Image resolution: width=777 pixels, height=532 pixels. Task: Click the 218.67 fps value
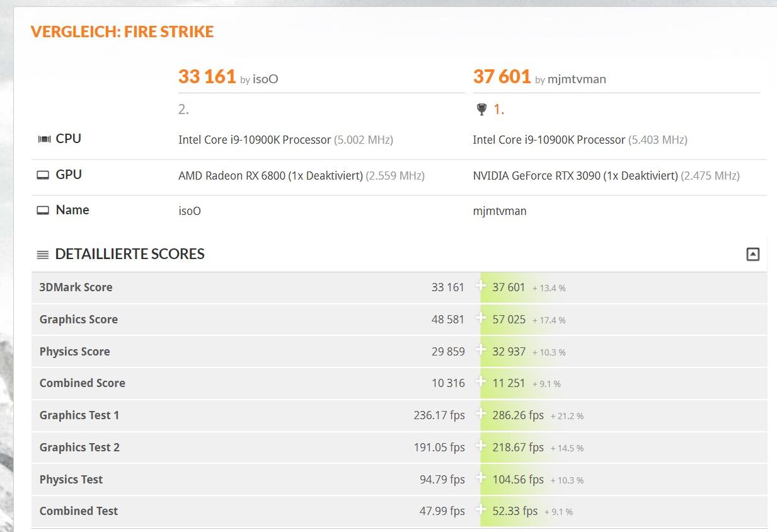click(x=518, y=448)
